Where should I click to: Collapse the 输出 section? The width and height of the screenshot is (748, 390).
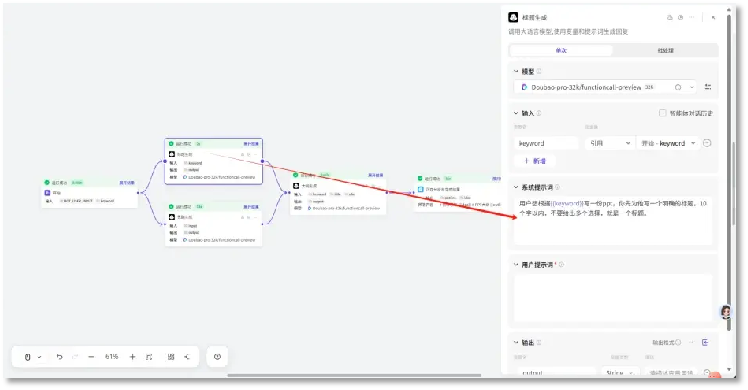click(x=516, y=342)
